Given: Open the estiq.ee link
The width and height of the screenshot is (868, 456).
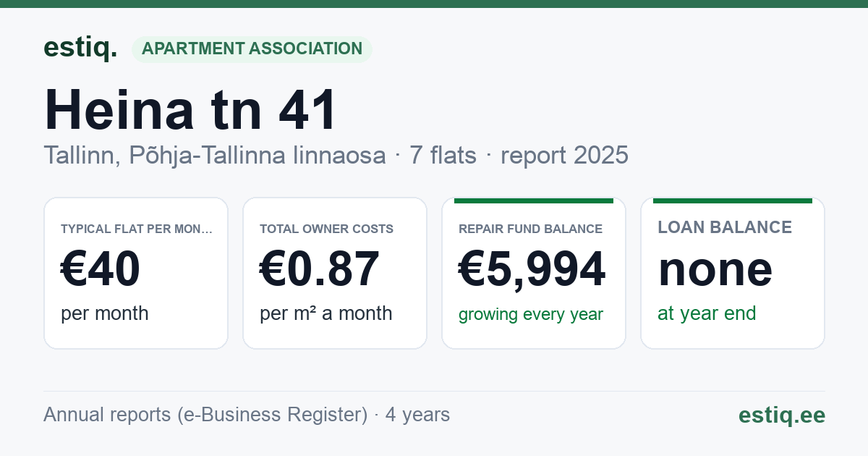Looking at the screenshot, I should 782,415.
